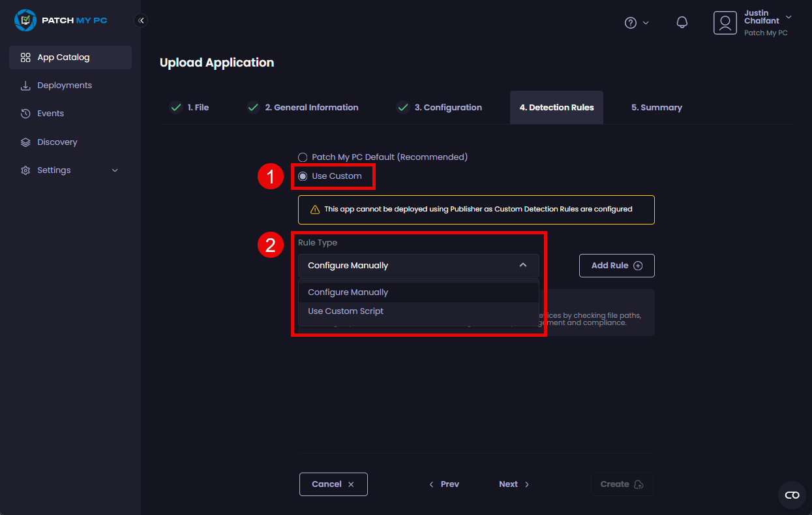The image size is (812, 515).
Task: Collapse the Rule Type dropdown
Action: coord(522,266)
